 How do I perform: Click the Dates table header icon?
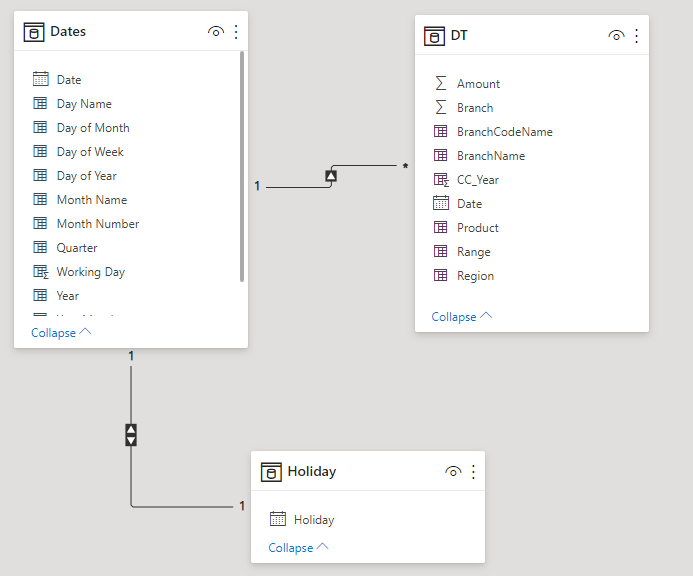[34, 32]
